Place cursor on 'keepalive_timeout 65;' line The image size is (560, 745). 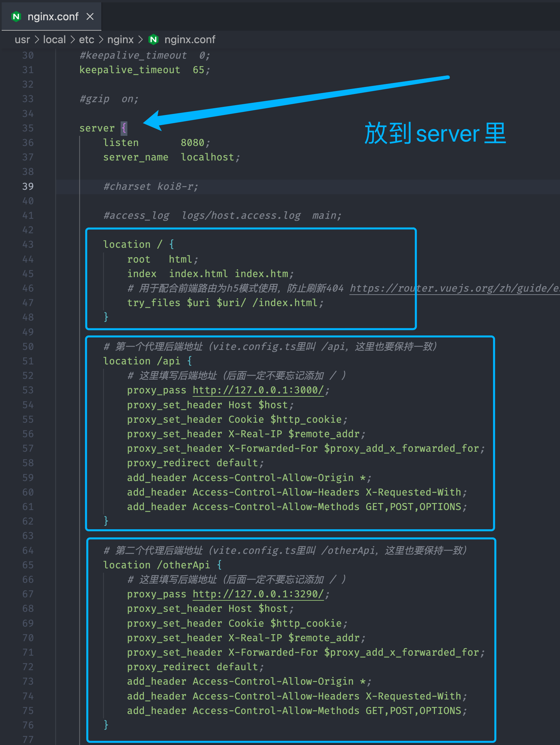click(x=145, y=70)
